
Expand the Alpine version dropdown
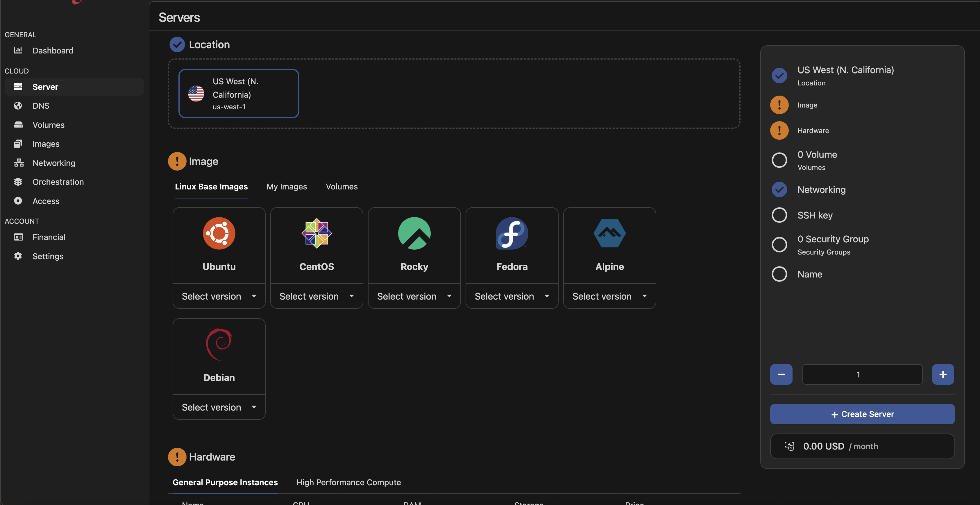coord(609,296)
